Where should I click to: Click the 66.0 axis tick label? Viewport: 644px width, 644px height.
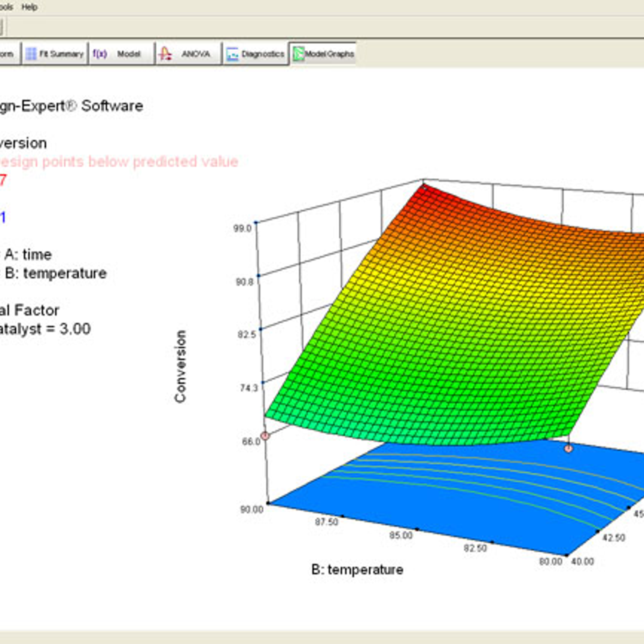click(251, 442)
